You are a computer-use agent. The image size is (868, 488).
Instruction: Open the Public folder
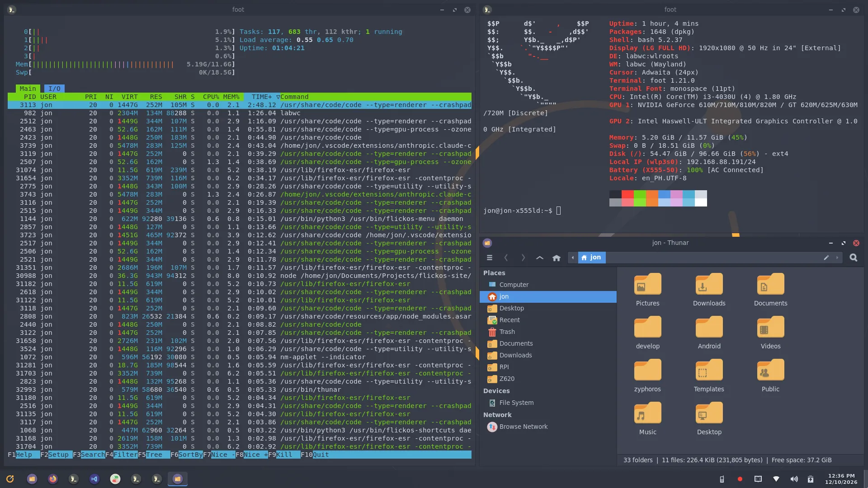coord(770,375)
